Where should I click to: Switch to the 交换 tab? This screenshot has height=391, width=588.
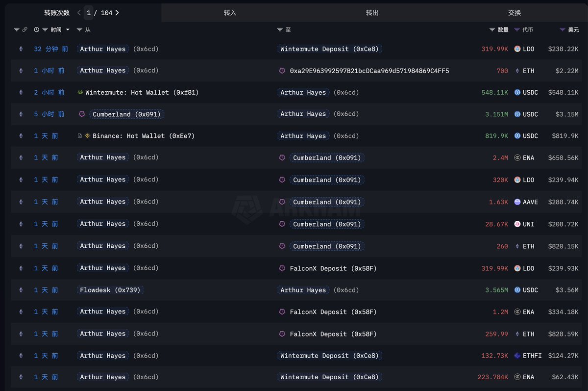pyautogui.click(x=514, y=13)
